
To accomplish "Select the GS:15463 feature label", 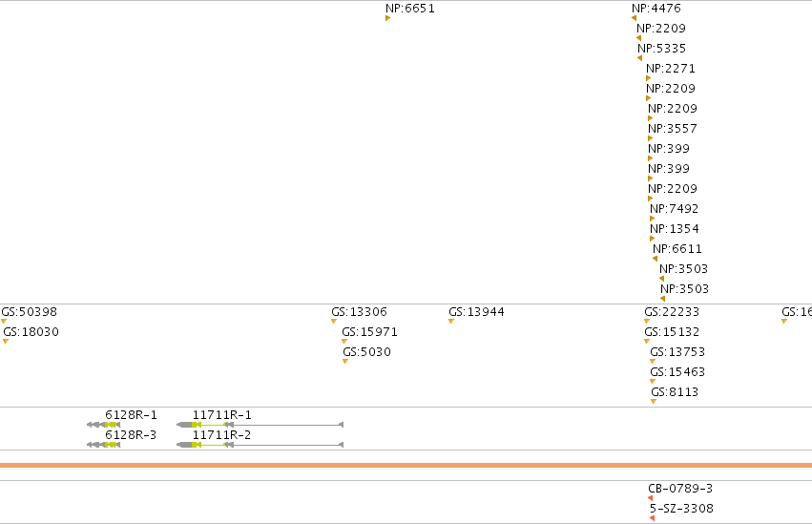I will pyautogui.click(x=677, y=372).
